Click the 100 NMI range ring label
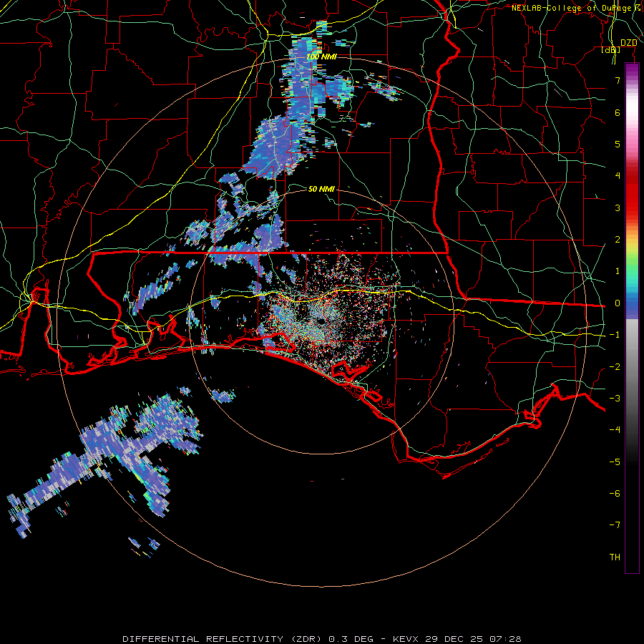 tap(321, 57)
